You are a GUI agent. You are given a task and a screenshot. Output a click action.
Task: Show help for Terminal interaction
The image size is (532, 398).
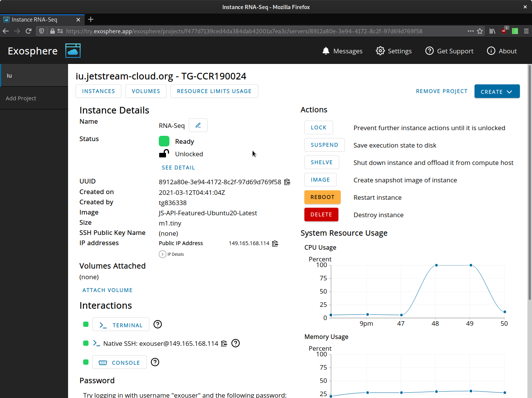158,324
